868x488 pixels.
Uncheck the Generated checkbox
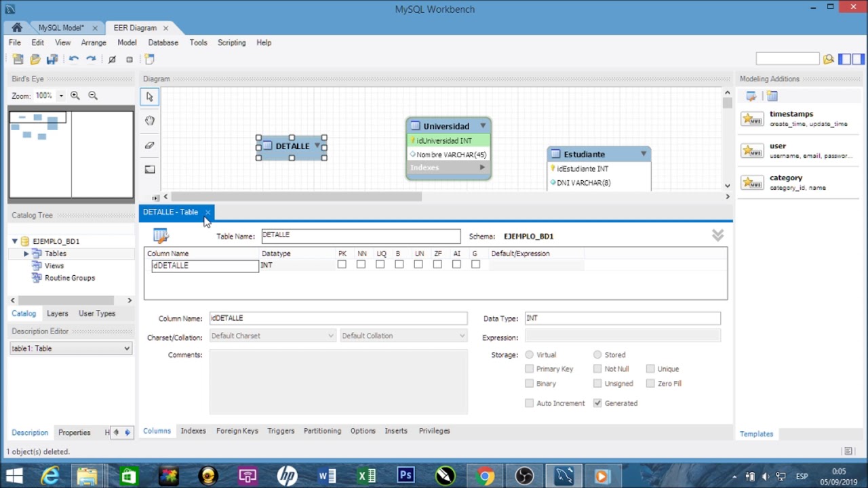[597, 403]
